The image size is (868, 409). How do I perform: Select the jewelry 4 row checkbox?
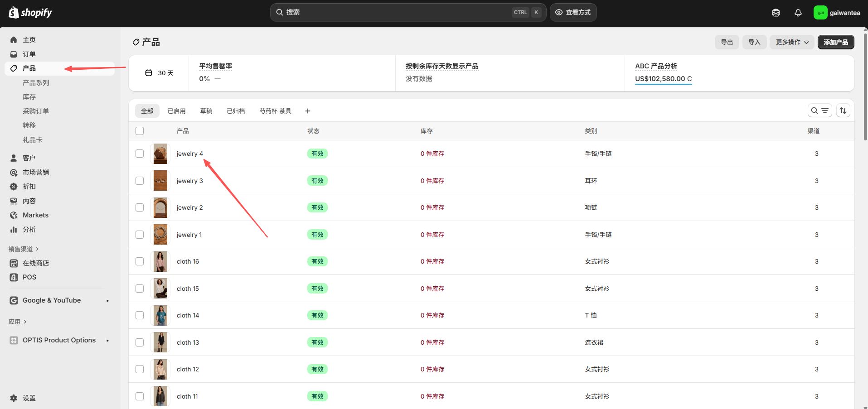click(x=140, y=154)
